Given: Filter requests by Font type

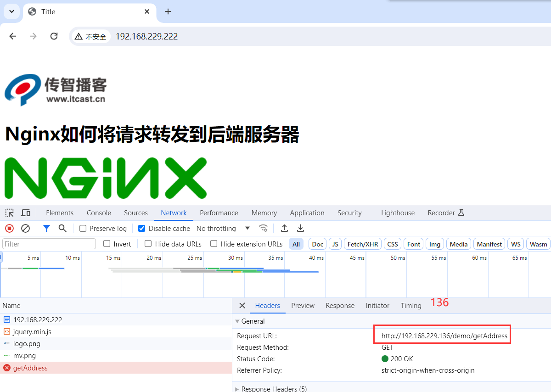Looking at the screenshot, I should (x=414, y=244).
